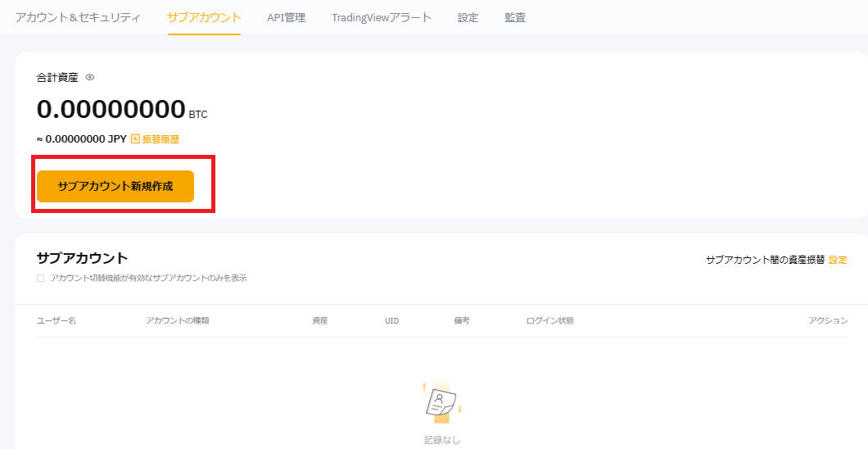Select the ログイン状態 column header
This screenshot has height=449, width=868.
coord(549,320)
